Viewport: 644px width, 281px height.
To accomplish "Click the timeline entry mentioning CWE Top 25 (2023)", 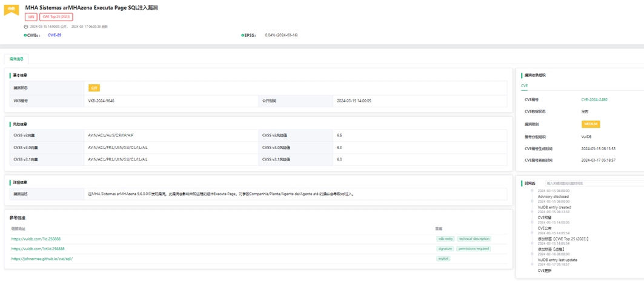I will pos(563,239).
